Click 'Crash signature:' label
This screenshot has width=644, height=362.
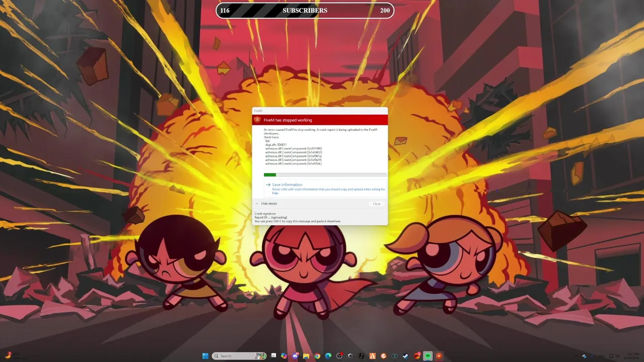[x=265, y=214]
